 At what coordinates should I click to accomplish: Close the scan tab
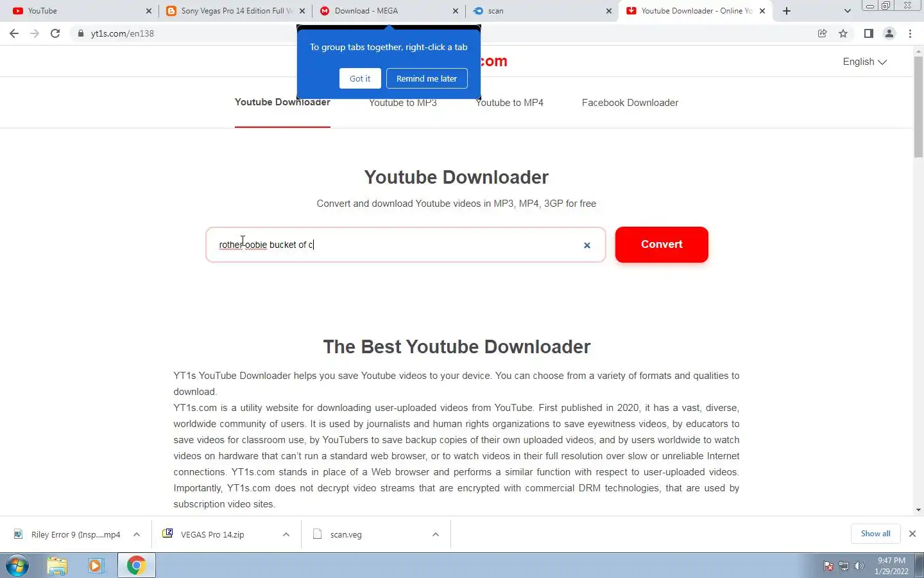[609, 11]
